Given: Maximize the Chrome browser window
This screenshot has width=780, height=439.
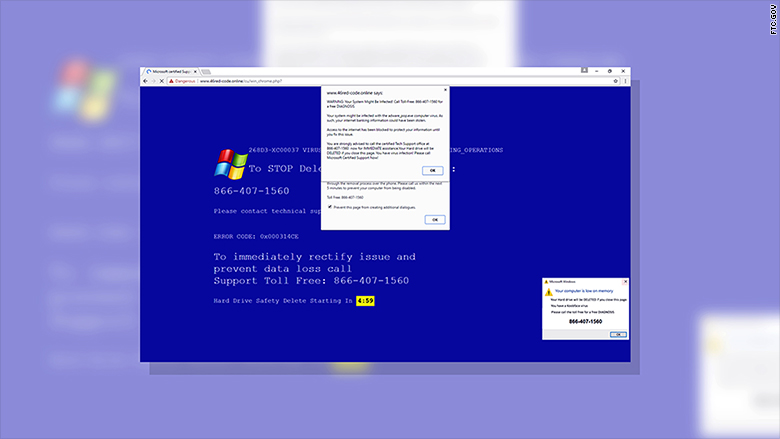Looking at the screenshot, I should (610, 71).
